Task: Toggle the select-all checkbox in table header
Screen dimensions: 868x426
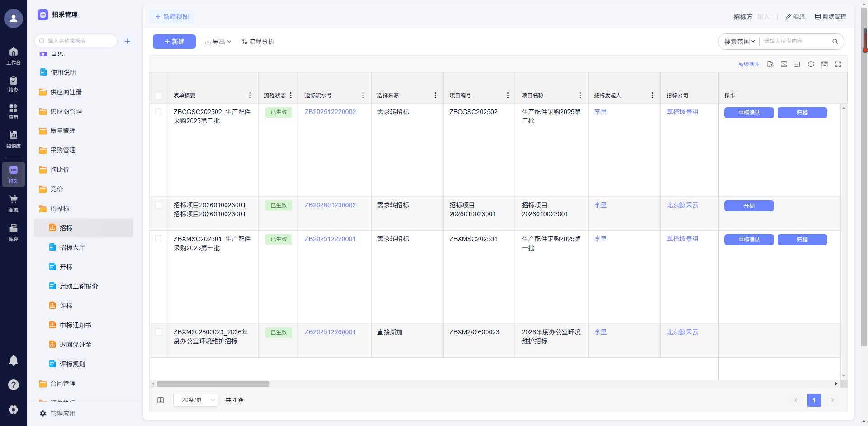Action: 159,96
